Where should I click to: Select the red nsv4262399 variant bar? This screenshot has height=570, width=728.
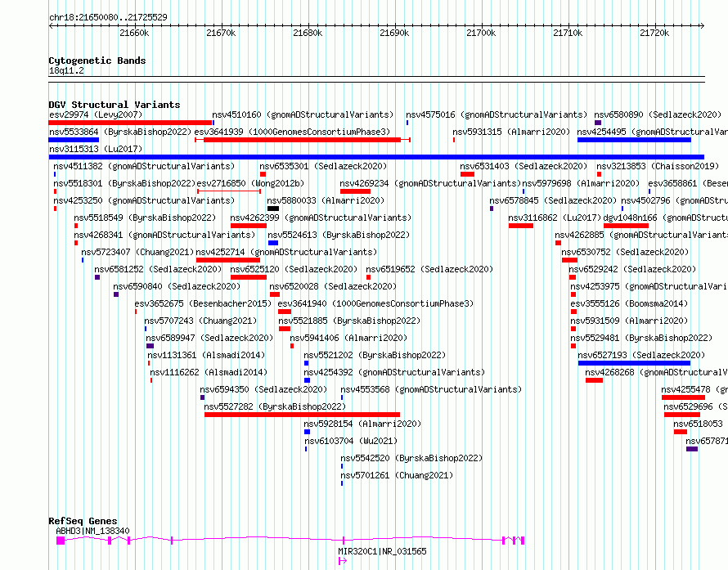tap(249, 226)
